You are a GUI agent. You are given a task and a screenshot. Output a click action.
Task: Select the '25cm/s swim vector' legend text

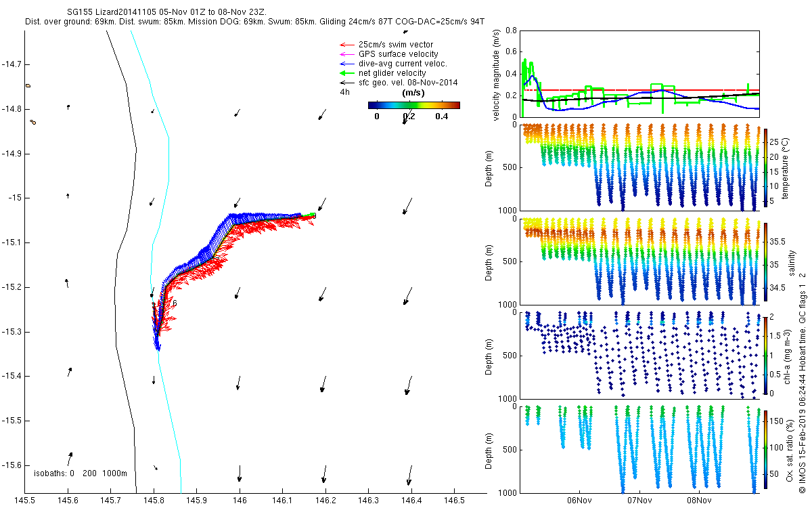click(x=396, y=45)
